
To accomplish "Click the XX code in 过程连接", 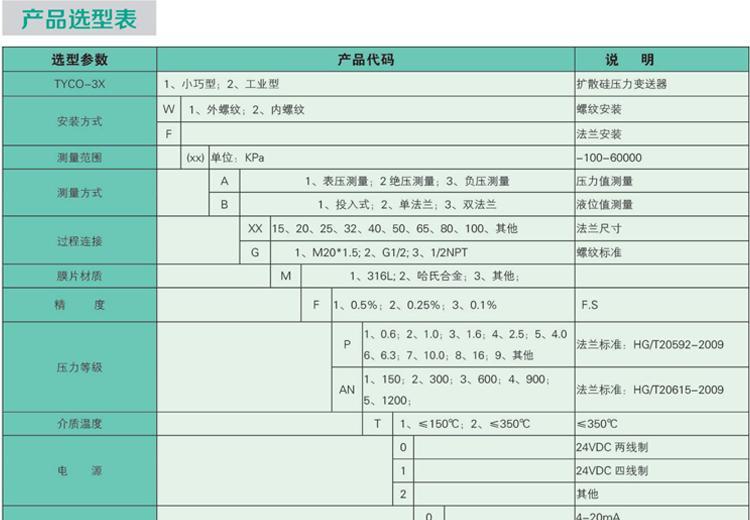I will [255, 229].
